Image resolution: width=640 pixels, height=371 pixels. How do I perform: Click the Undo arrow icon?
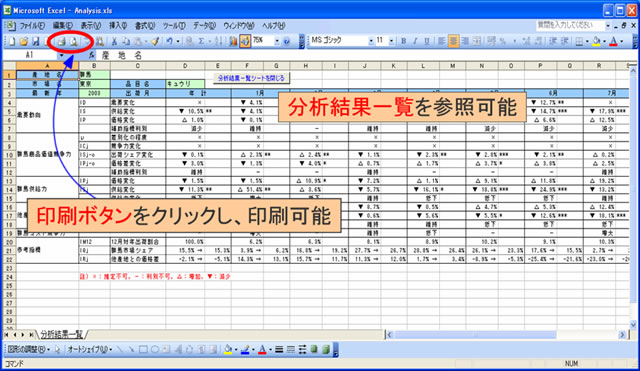click(169, 41)
